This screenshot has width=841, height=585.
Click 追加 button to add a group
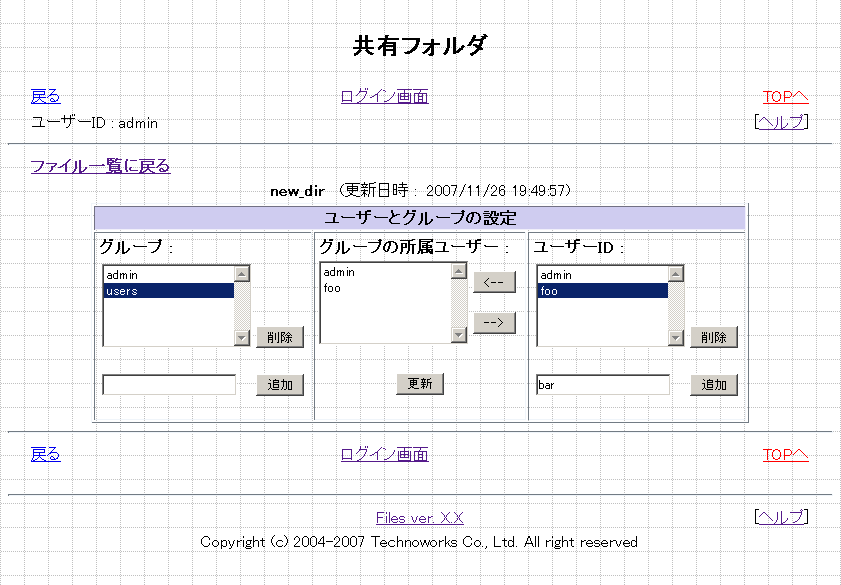(280, 385)
